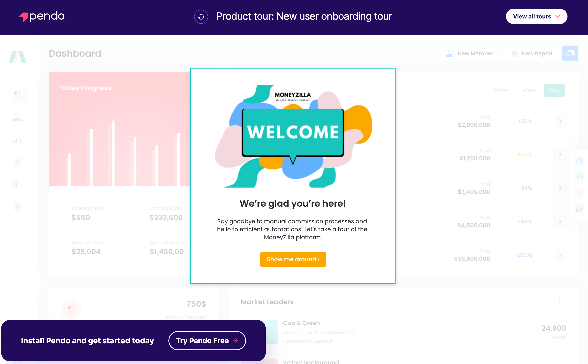Click the settings gear icon in right sidebar
The height and width of the screenshot is (364, 588).
pyautogui.click(x=580, y=177)
